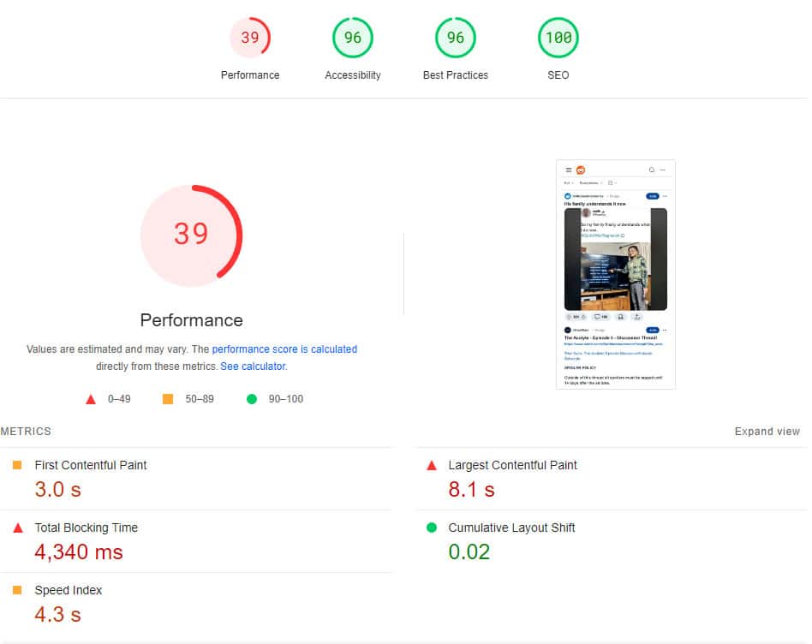The image size is (812, 644).
Task: Select the Accessibility 96 score gauge
Action: point(352,38)
